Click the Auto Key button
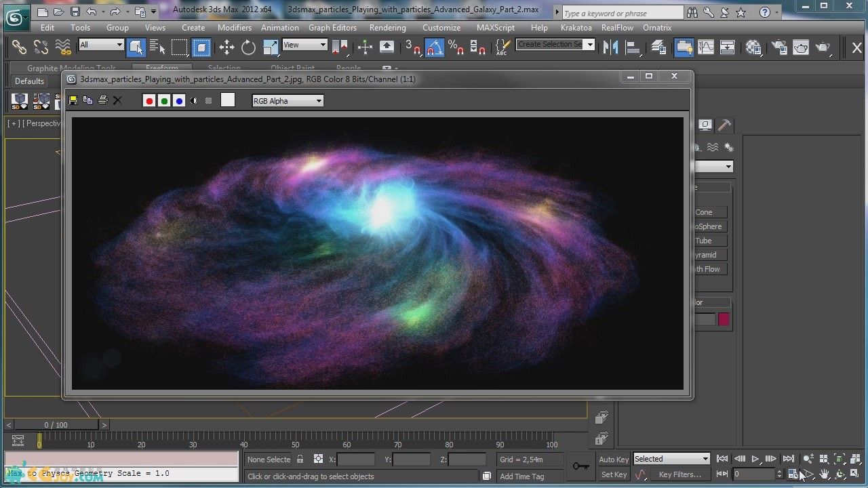 [614, 460]
